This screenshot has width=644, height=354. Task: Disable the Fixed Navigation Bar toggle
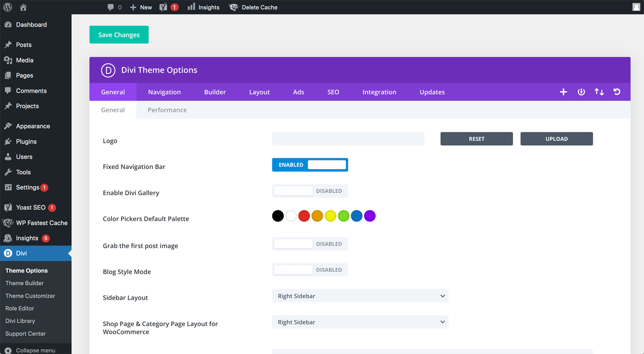pyautogui.click(x=310, y=165)
